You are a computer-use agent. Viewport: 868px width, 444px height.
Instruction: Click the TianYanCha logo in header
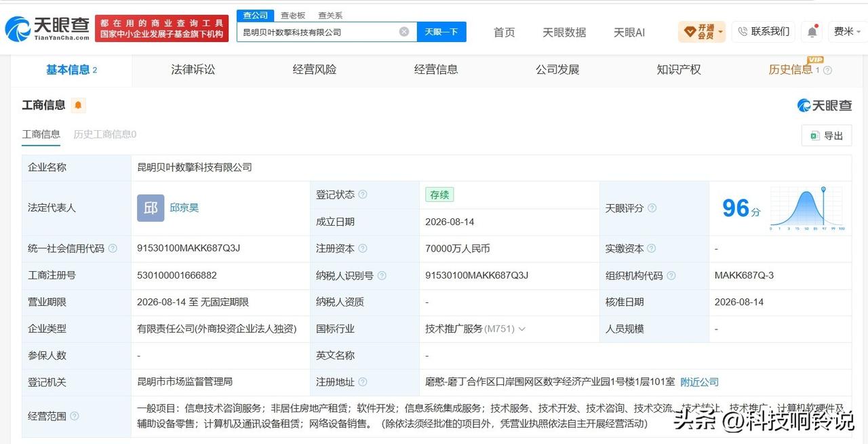pyautogui.click(x=47, y=28)
